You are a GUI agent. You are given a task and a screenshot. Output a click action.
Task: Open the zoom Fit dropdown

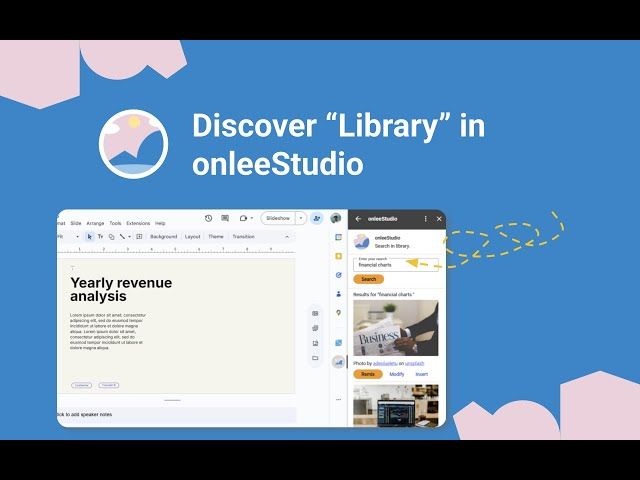67,237
